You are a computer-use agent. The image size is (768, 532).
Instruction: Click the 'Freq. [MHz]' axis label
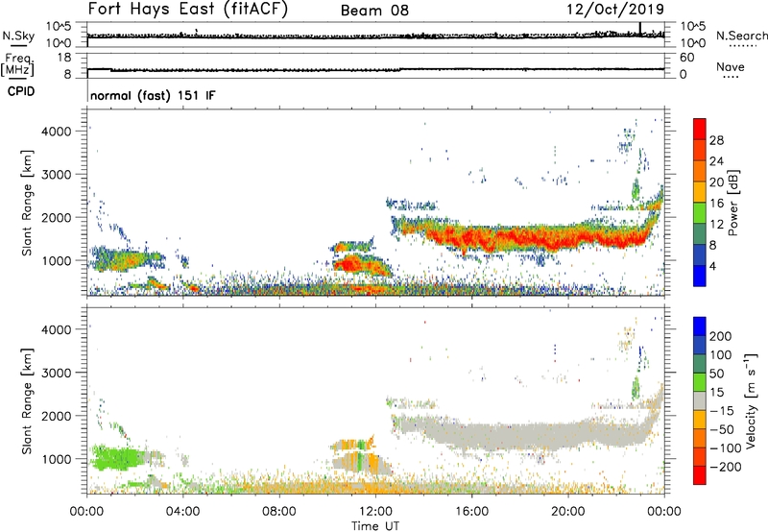point(17,64)
